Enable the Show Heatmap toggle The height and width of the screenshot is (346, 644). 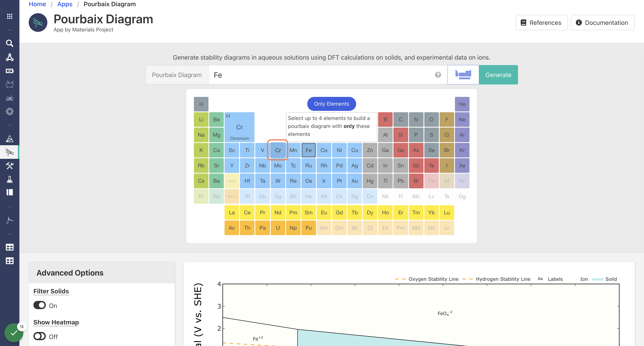click(40, 336)
